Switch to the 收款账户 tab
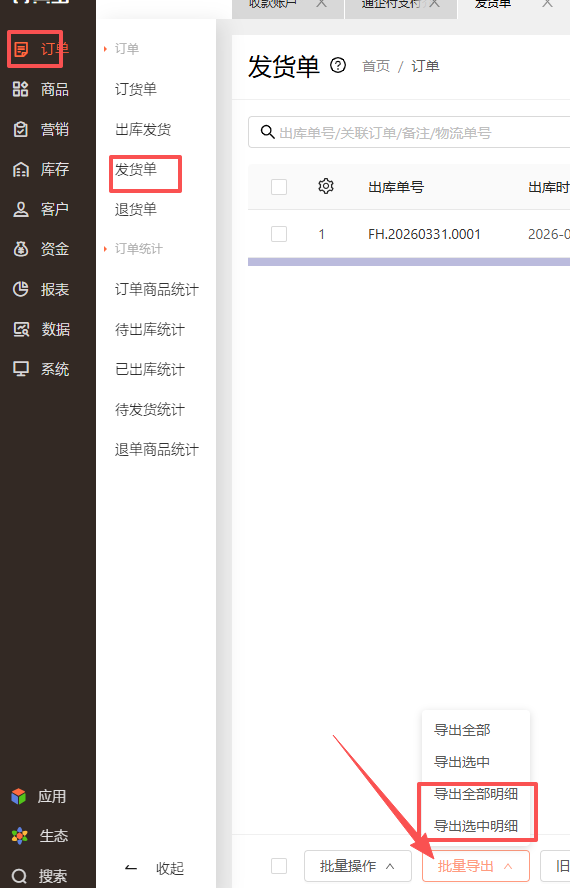 point(273,3)
